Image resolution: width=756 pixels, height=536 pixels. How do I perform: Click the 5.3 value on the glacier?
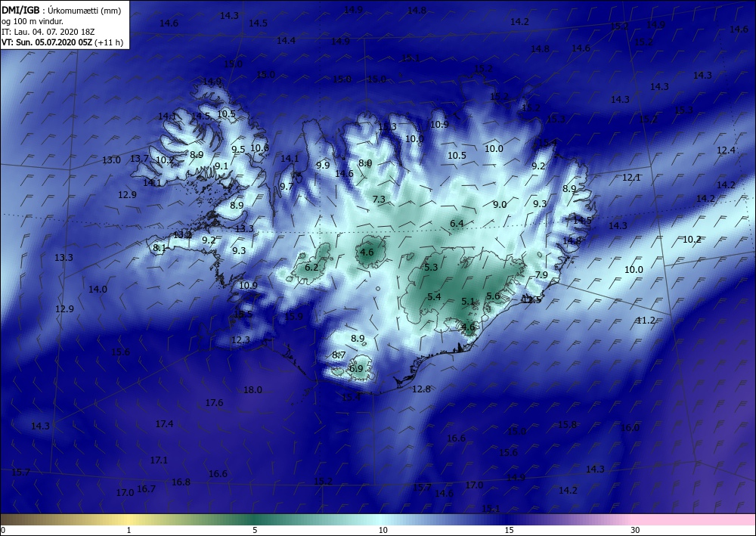(x=431, y=267)
